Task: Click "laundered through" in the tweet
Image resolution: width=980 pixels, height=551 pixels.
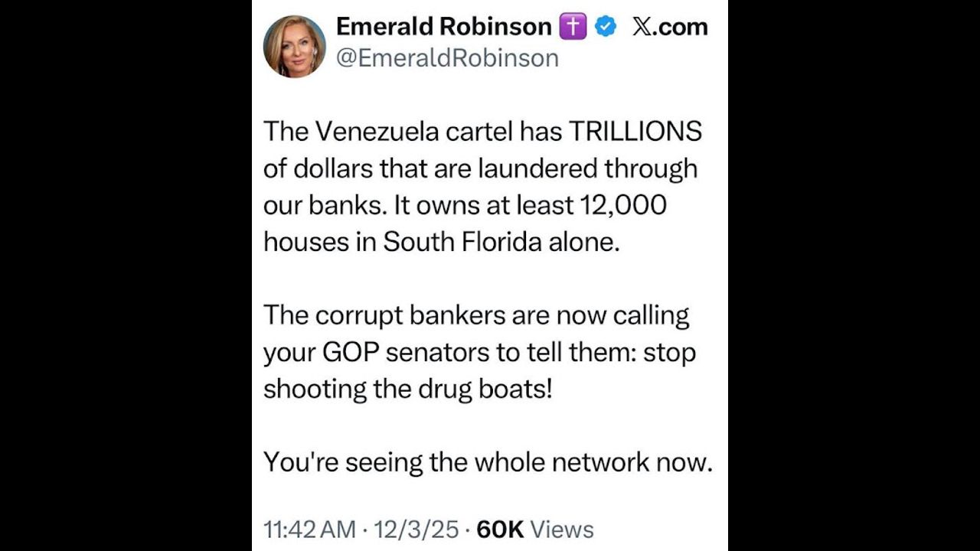Action: click(587, 168)
